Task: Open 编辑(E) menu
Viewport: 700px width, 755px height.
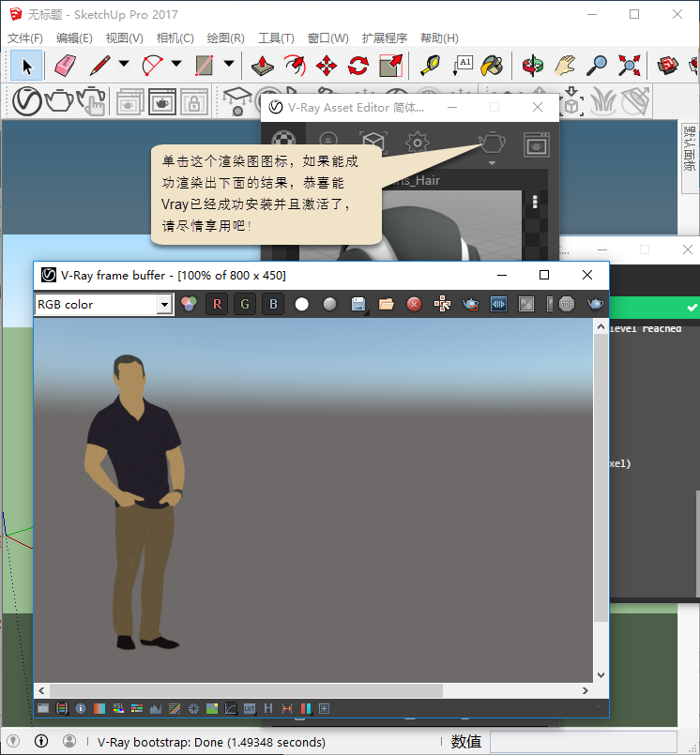Action: [x=74, y=38]
